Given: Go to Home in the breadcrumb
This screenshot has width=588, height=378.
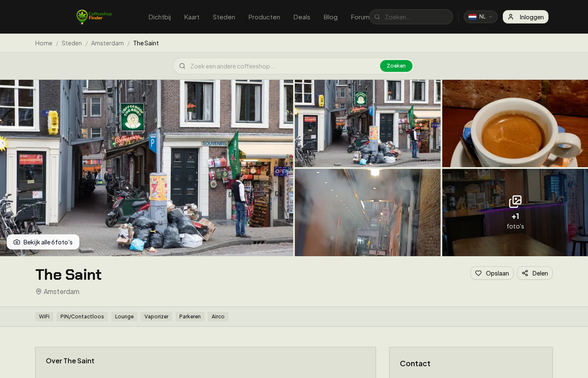Looking at the screenshot, I should [44, 43].
